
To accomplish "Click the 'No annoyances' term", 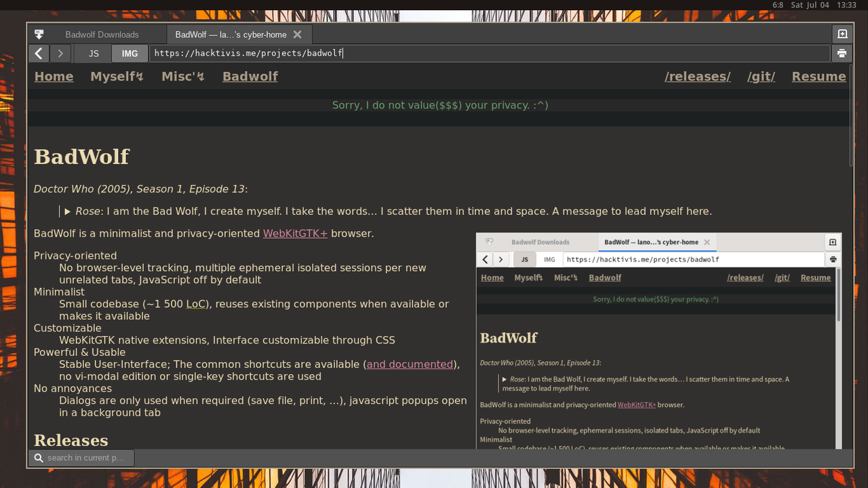I will 73,389.
